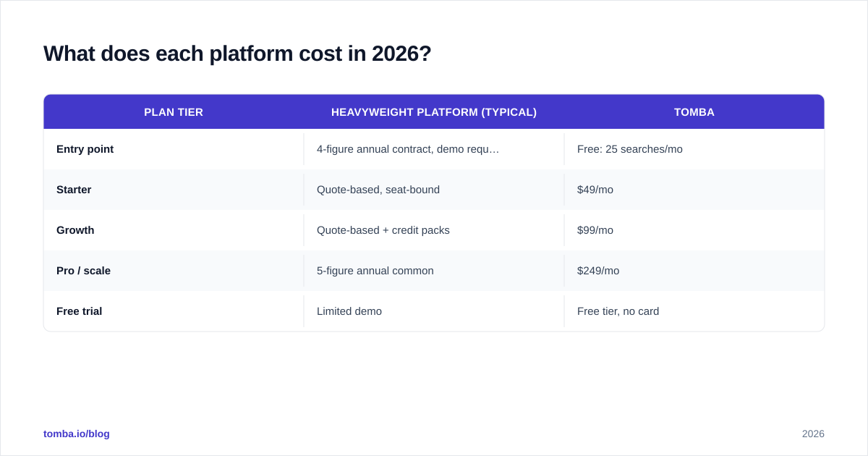Select the HEAVYWEIGHT PLATFORM (TYPICAL) header
The image size is (868, 456).
click(434, 112)
